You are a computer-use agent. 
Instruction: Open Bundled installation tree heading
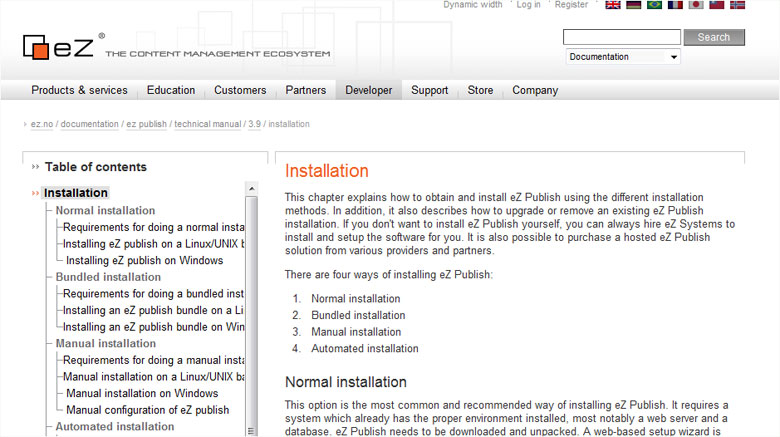point(108,277)
